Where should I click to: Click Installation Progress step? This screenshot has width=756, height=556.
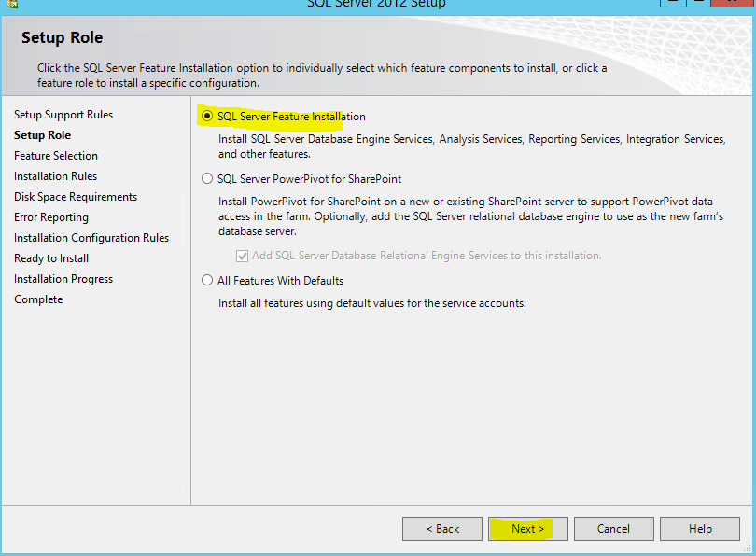(x=63, y=279)
